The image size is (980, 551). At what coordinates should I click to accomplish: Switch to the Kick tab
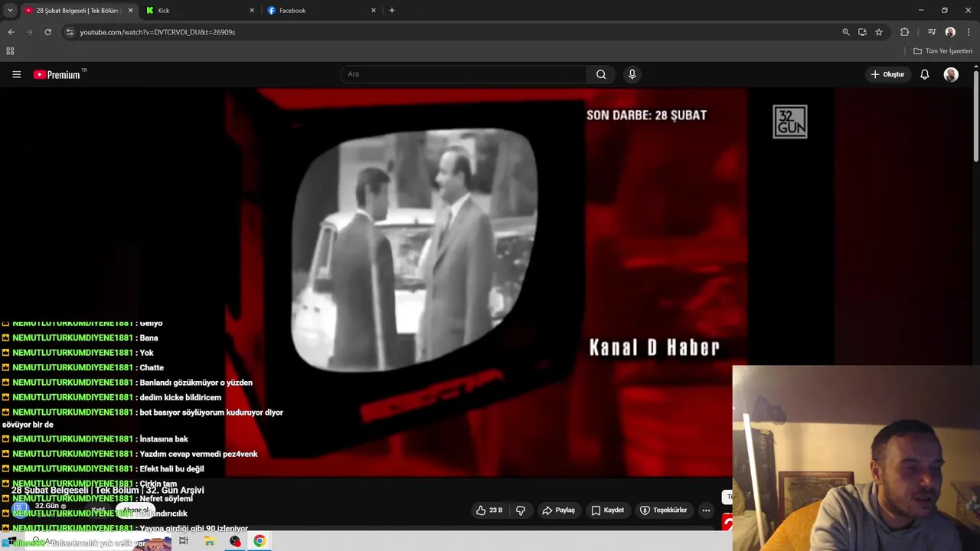point(199,11)
